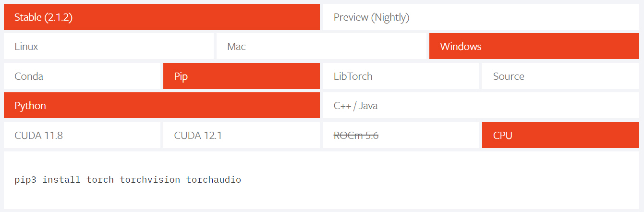The width and height of the screenshot is (644, 212).
Task: Choose Conda as the package manager
Action: click(82, 76)
